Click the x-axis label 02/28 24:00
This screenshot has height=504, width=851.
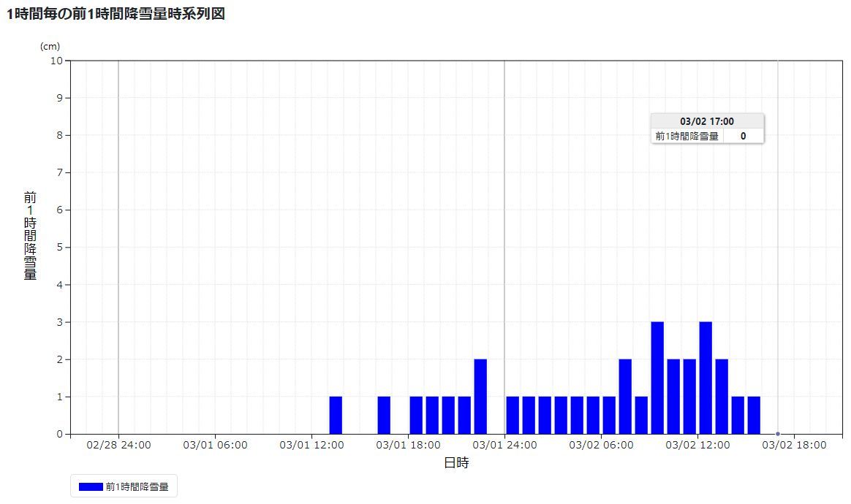[119, 446]
